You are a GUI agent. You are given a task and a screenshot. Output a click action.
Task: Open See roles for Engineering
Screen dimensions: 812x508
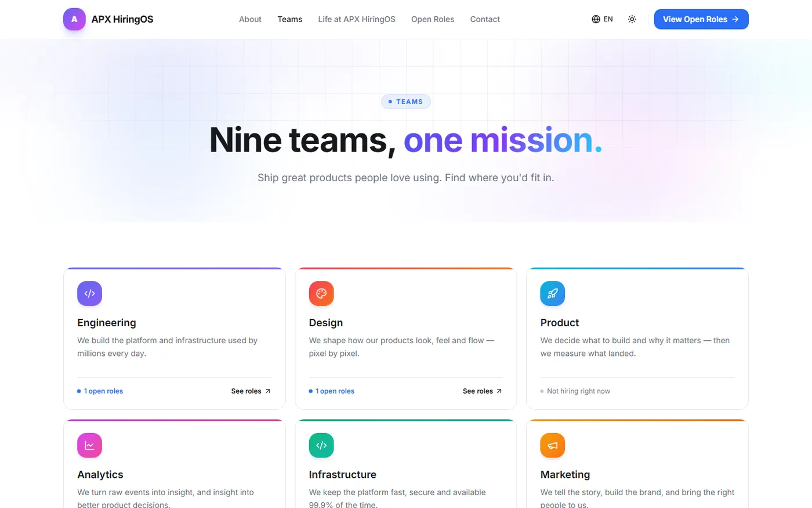tap(251, 391)
